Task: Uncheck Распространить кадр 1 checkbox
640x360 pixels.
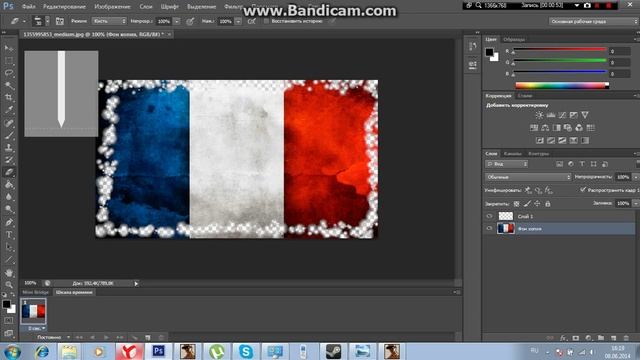Action: tap(583, 189)
